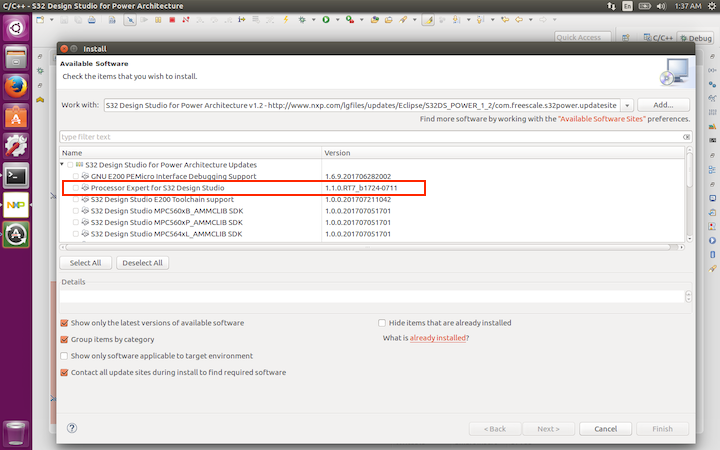Image resolution: width=720 pixels, height=450 pixels.
Task: Click the Open Perspective icon
Action: click(x=625, y=38)
